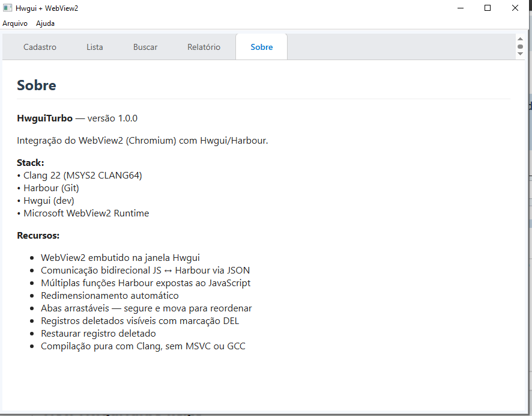The image size is (532, 416).
Task: Click 'Microsoft WebView2 Runtime' line
Action: (83, 213)
